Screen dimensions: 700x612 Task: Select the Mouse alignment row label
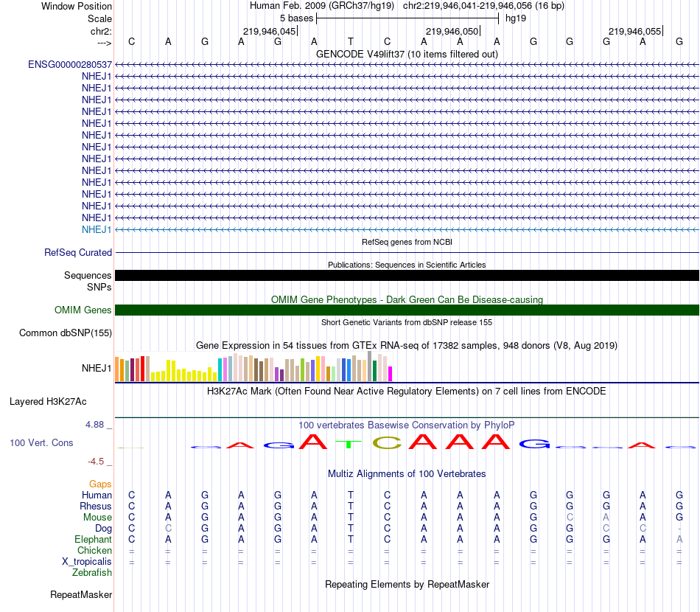97,518
